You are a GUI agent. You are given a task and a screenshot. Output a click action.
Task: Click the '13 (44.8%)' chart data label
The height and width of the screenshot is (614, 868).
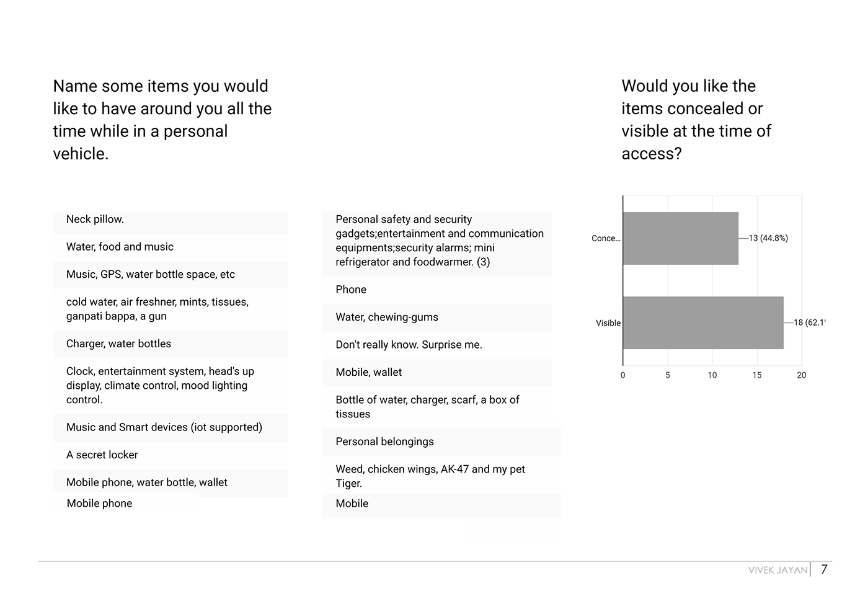(768, 238)
